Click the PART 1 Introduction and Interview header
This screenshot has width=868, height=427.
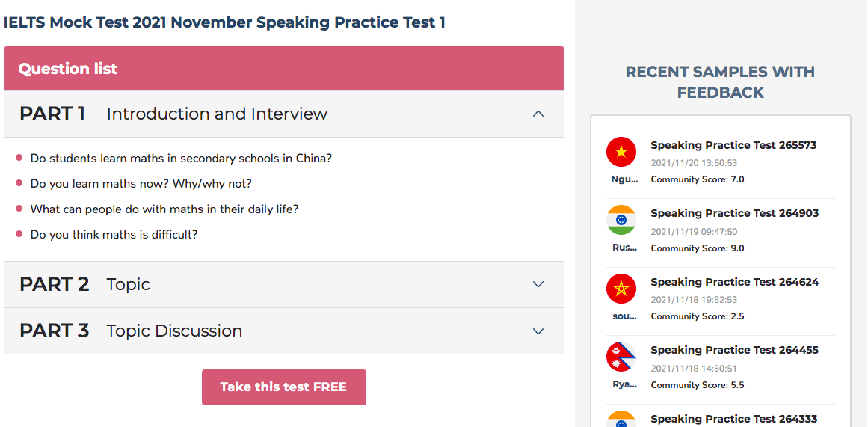(x=284, y=114)
